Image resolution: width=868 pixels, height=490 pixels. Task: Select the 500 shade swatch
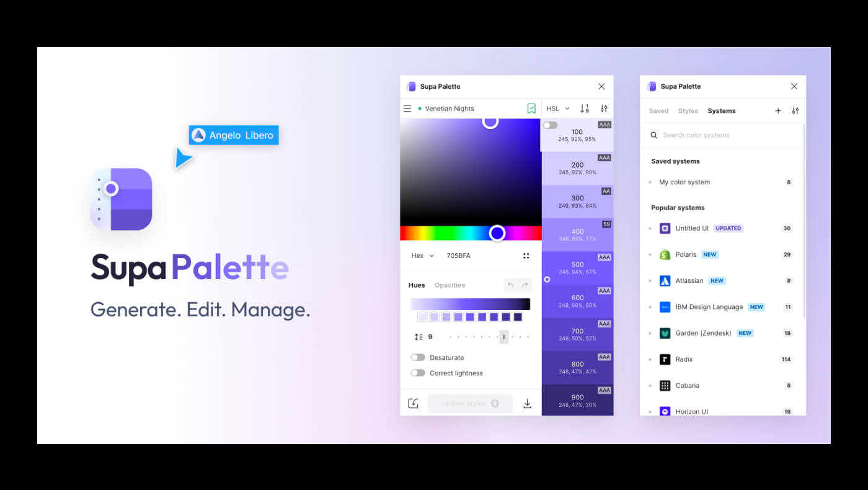(577, 268)
